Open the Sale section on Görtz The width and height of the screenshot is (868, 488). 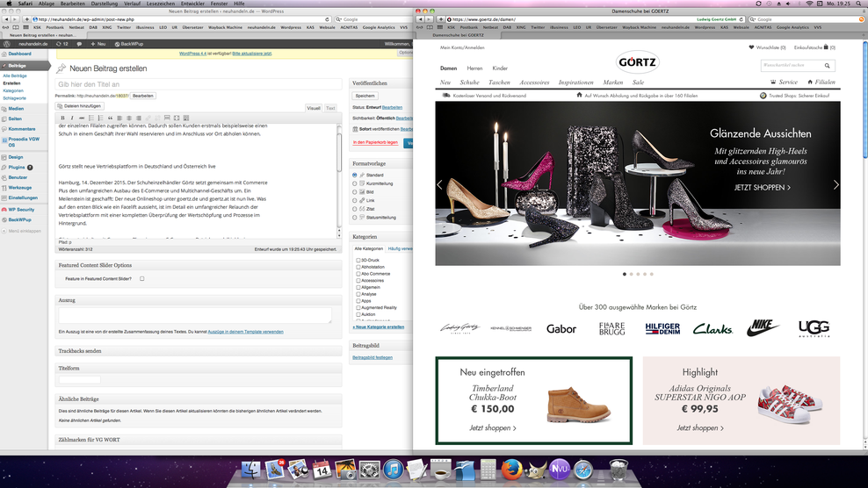pos(639,83)
